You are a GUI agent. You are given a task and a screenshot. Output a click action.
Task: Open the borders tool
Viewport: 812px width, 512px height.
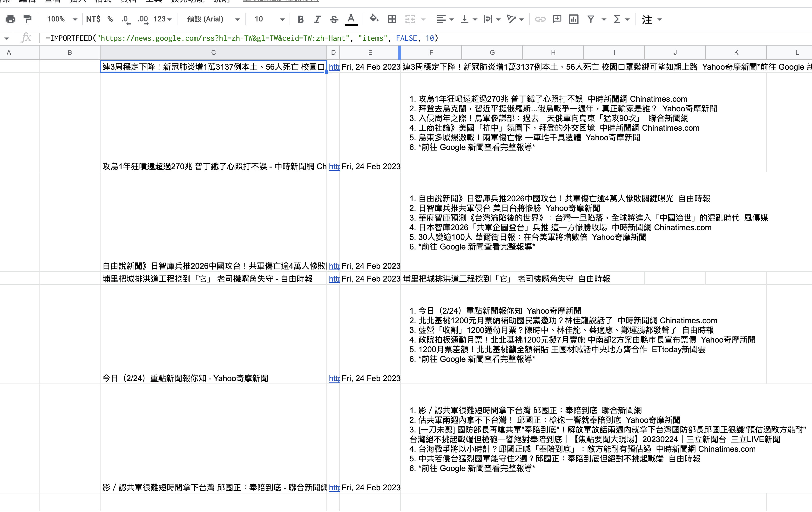392,19
